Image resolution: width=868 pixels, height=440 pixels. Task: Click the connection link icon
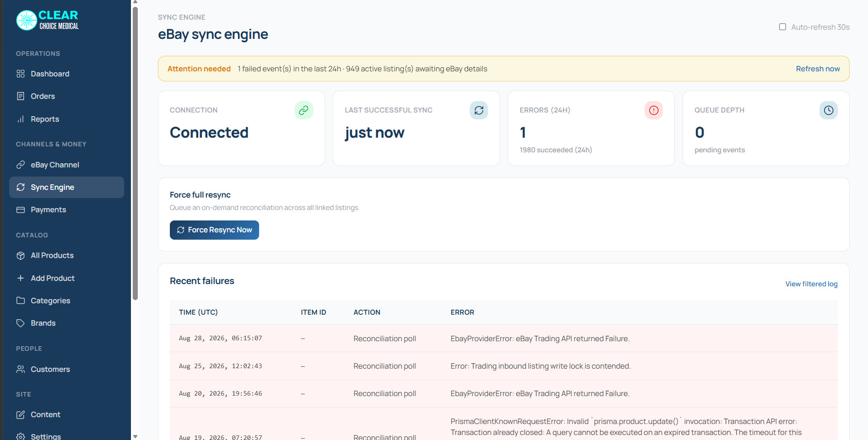(x=304, y=110)
